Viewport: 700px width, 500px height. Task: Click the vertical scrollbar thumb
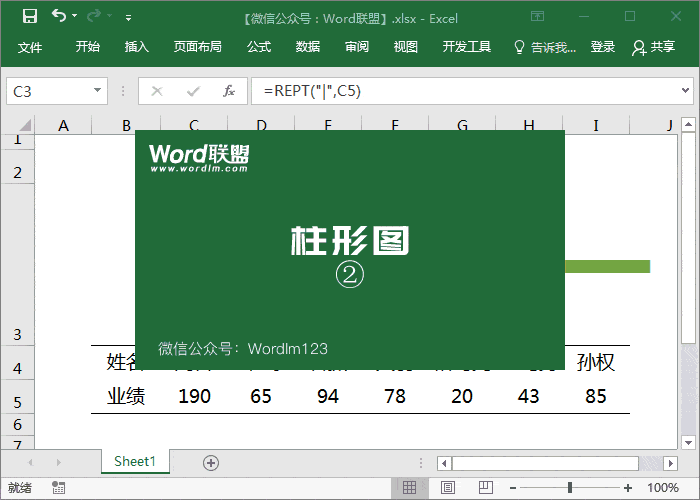click(x=688, y=237)
